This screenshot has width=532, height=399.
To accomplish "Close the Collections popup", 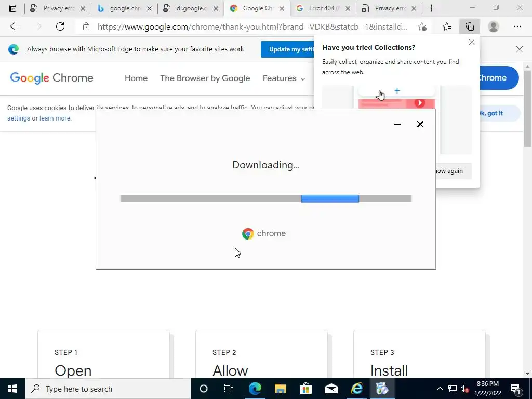I will point(472,43).
